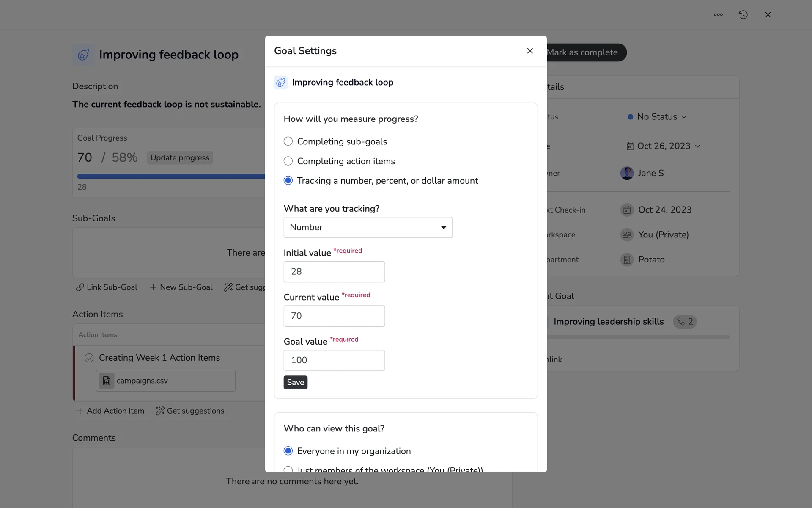The height and width of the screenshot is (508, 812).
Task: Click Update progress button
Action: tap(180, 158)
